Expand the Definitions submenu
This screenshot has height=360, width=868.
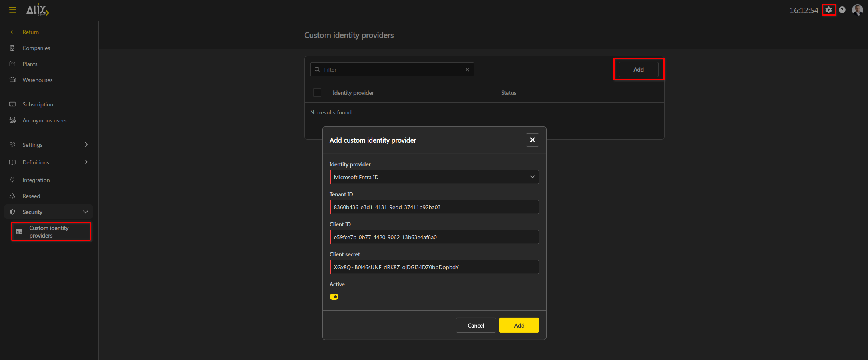tap(86, 162)
